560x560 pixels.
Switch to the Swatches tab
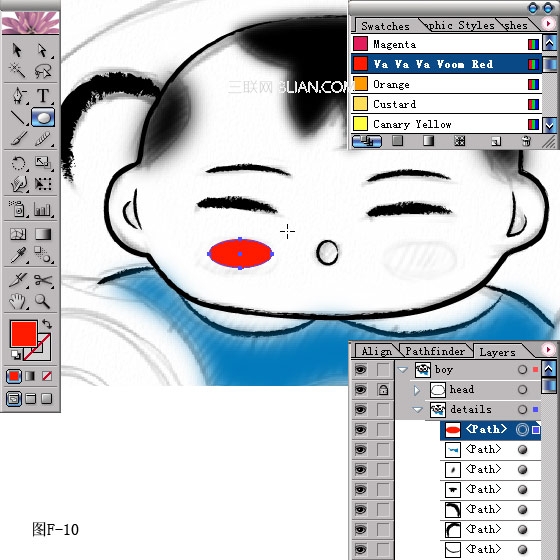click(x=385, y=26)
